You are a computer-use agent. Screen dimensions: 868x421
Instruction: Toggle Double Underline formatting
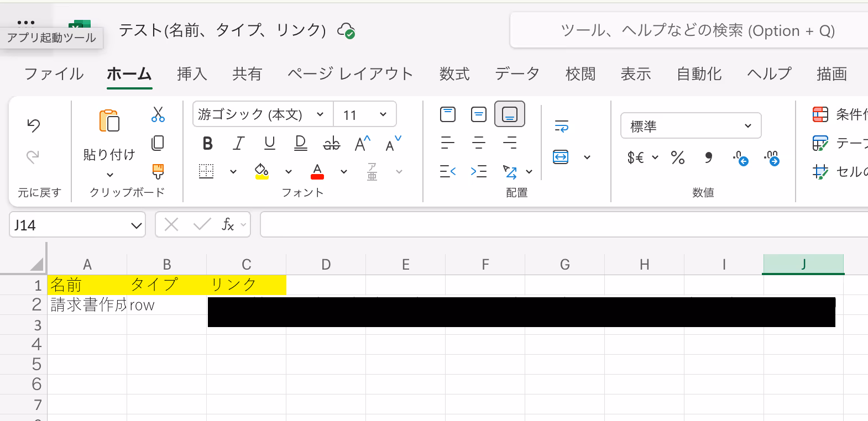(x=301, y=144)
